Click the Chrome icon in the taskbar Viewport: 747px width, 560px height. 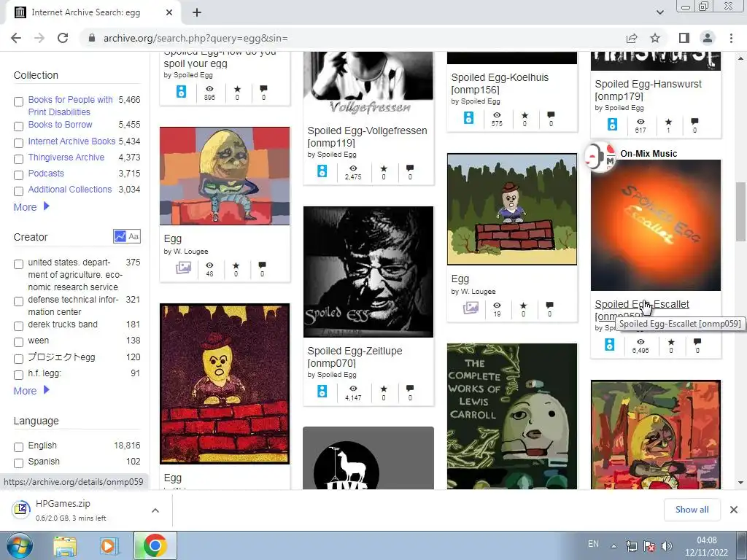click(155, 545)
